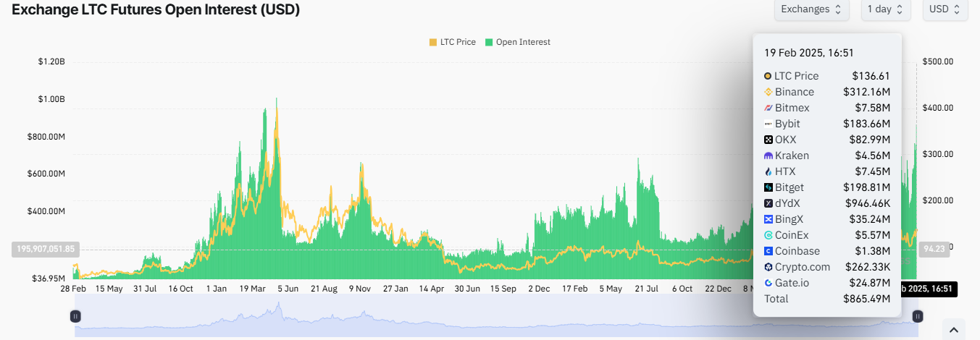This screenshot has width=980, height=340.
Task: Toggle the Open Interest legend series
Action: coord(518,42)
